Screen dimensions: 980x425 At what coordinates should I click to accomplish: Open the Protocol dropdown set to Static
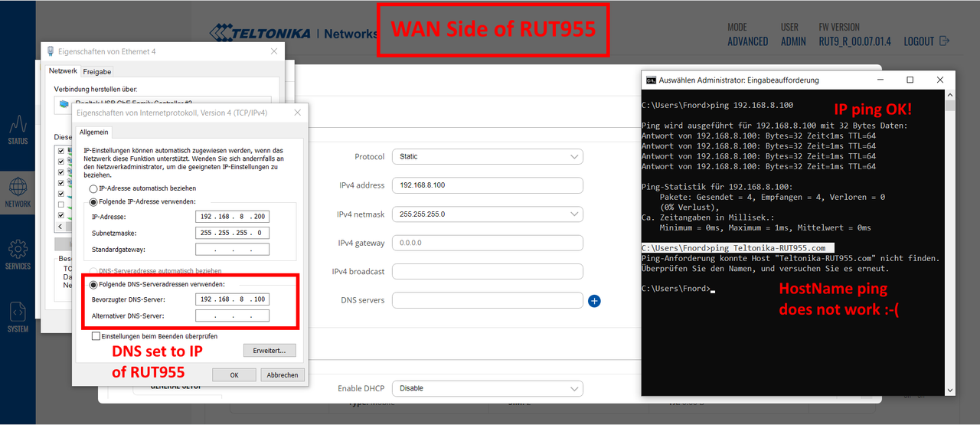pyautogui.click(x=487, y=156)
